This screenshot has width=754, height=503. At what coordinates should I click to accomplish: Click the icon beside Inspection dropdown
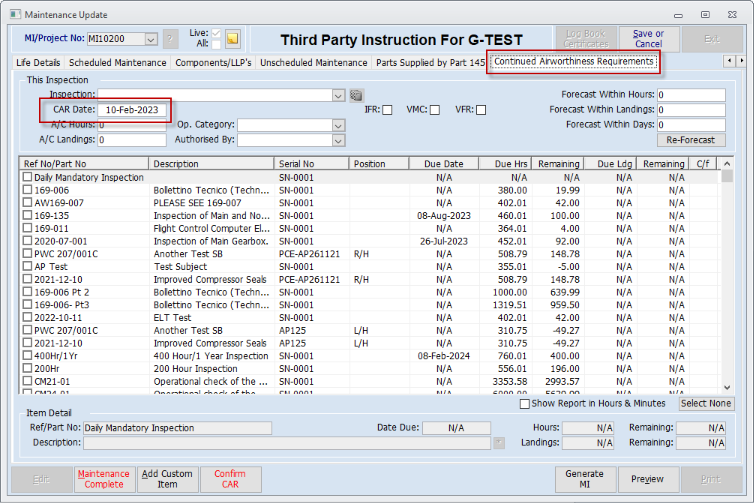356,95
